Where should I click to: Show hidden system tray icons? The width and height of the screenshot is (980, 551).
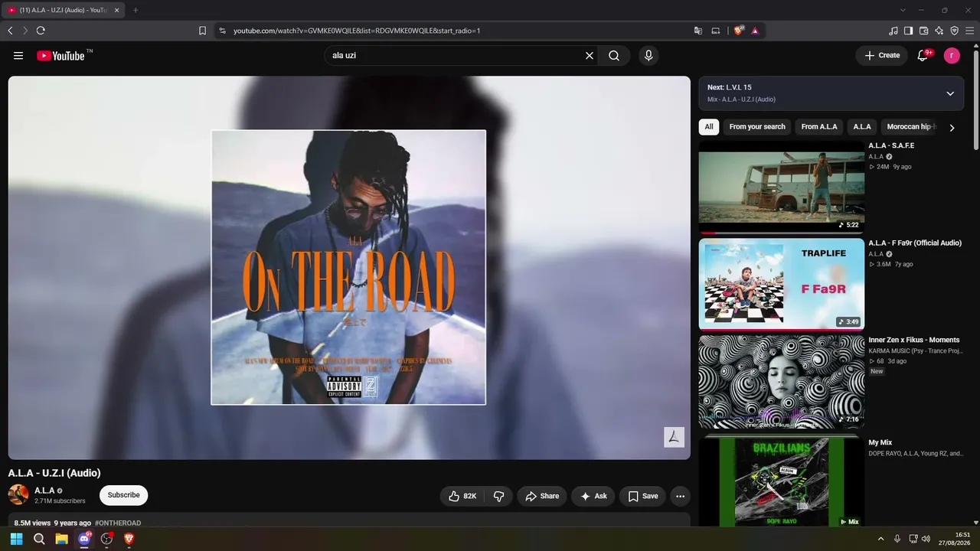pyautogui.click(x=880, y=539)
